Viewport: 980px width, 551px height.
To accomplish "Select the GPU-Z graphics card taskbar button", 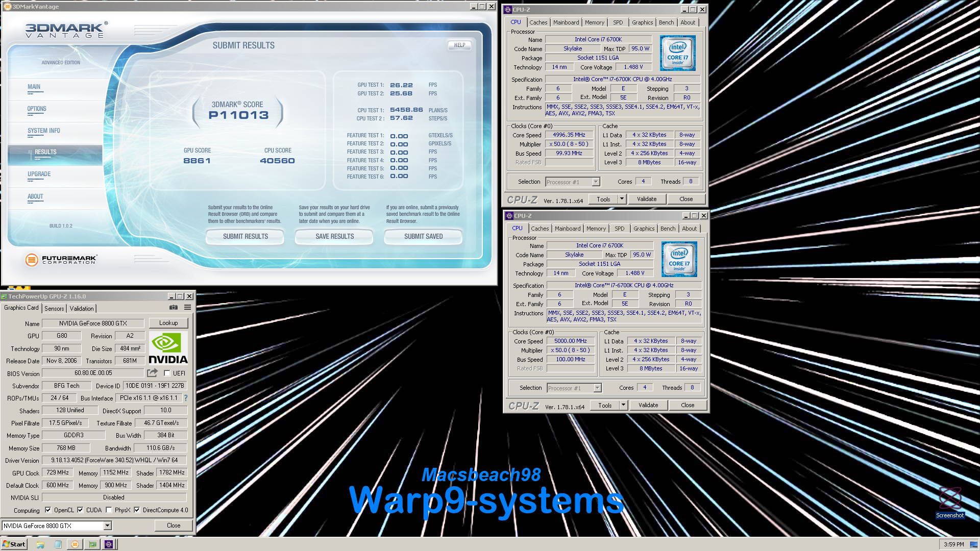I will pos(92,544).
